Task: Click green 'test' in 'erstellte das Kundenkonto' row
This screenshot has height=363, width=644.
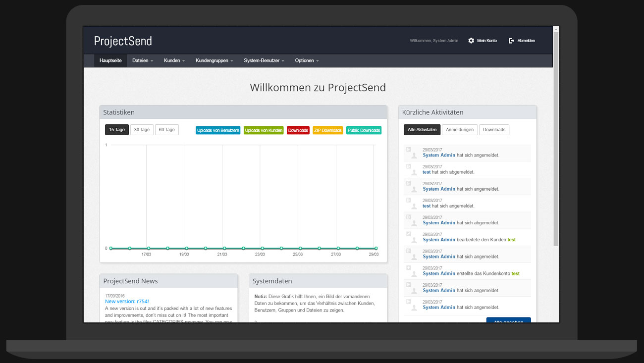Action: pyautogui.click(x=515, y=273)
